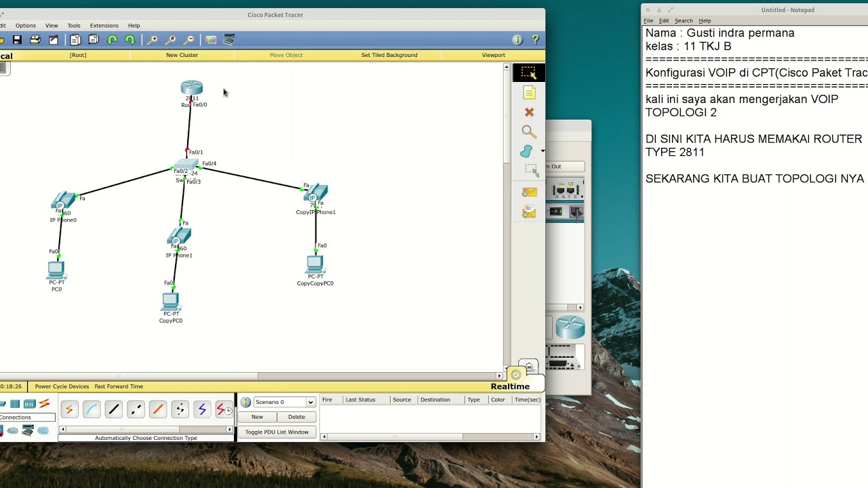Image resolution: width=868 pixels, height=488 pixels.
Task: Click the Print icon in toolbar
Action: [x=35, y=40]
